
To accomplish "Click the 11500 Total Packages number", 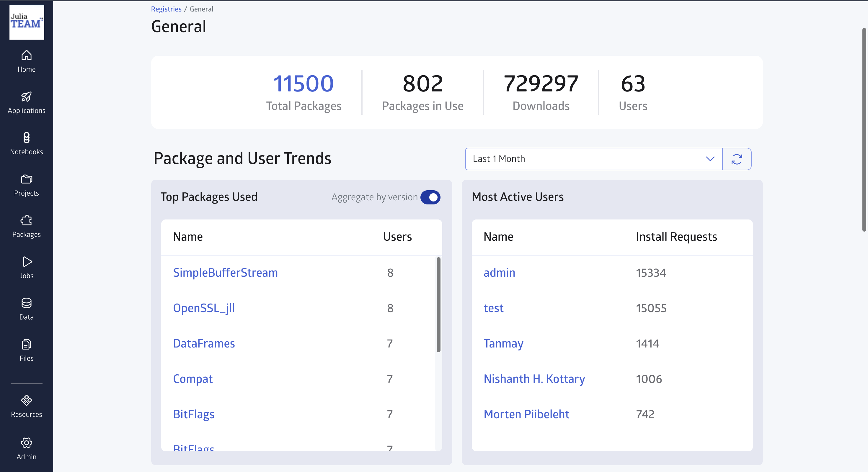I will point(303,83).
